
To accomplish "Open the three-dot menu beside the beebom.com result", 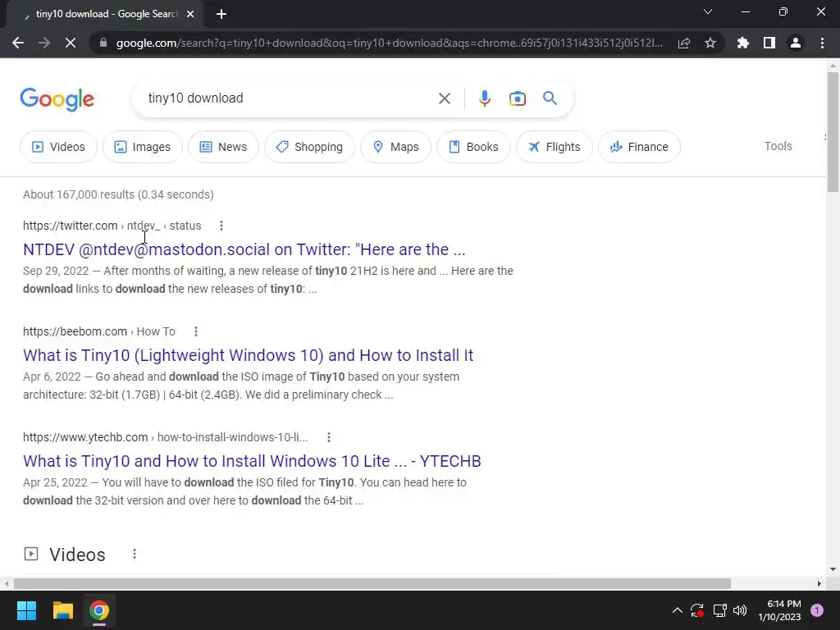I will pos(196,331).
